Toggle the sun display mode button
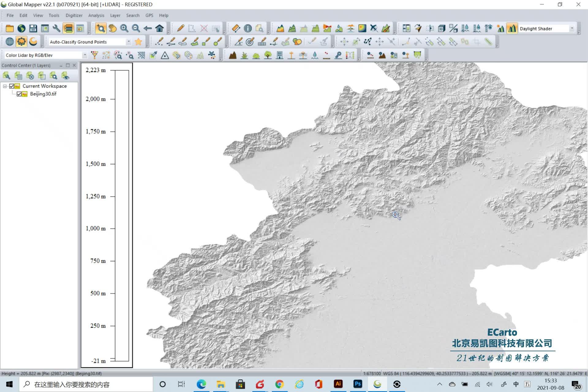 coord(21,42)
